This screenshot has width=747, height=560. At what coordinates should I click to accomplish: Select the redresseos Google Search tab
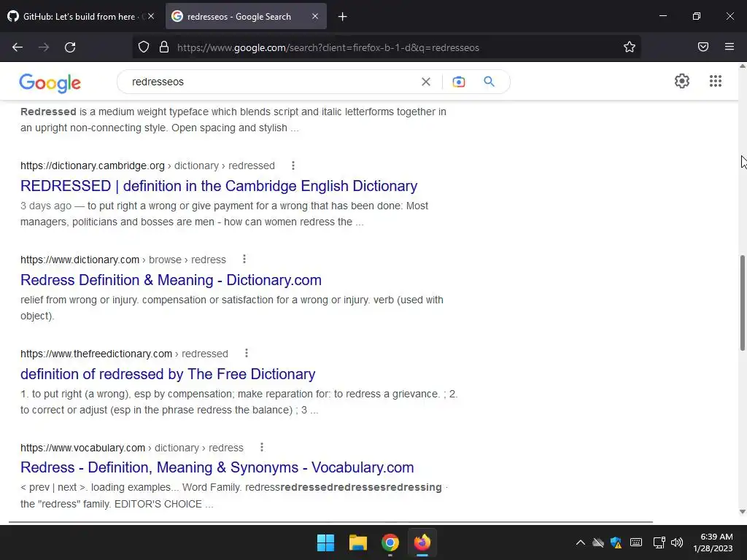coord(239,16)
